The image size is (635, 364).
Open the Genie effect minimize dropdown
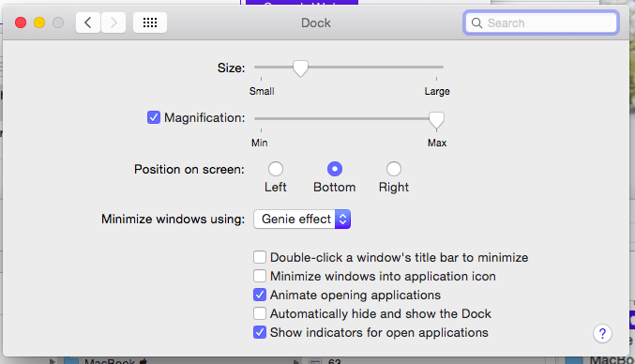(302, 219)
